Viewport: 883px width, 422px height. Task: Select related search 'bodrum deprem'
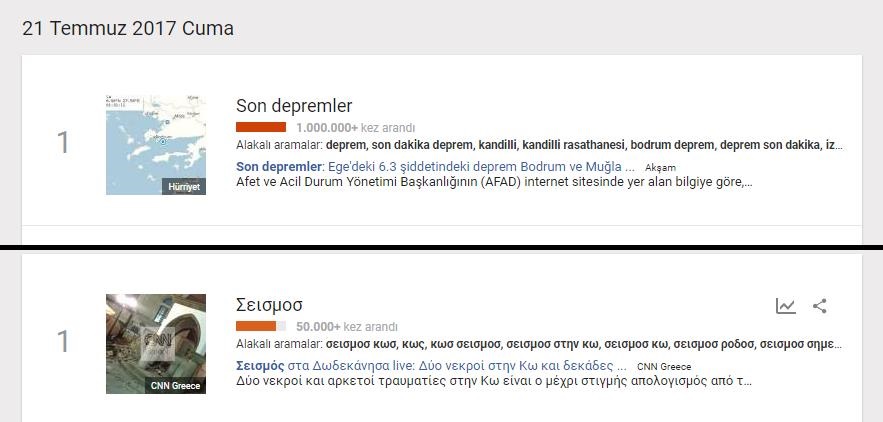(x=671, y=145)
